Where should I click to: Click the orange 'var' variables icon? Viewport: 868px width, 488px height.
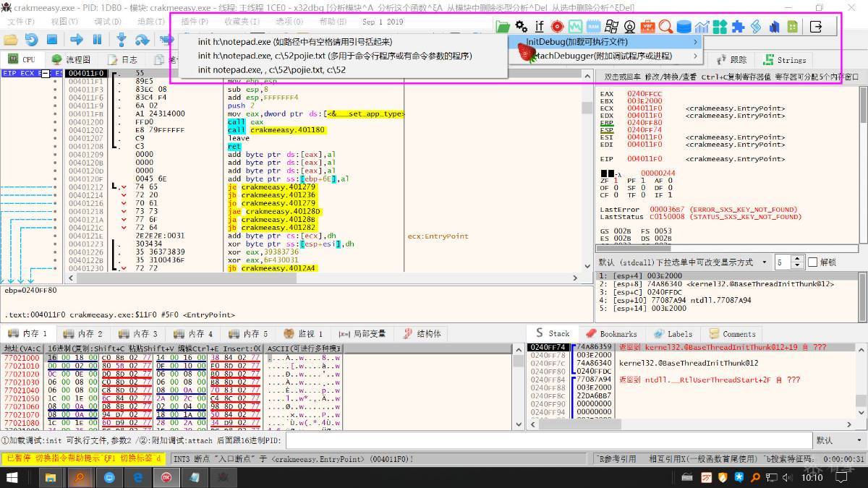(x=648, y=27)
